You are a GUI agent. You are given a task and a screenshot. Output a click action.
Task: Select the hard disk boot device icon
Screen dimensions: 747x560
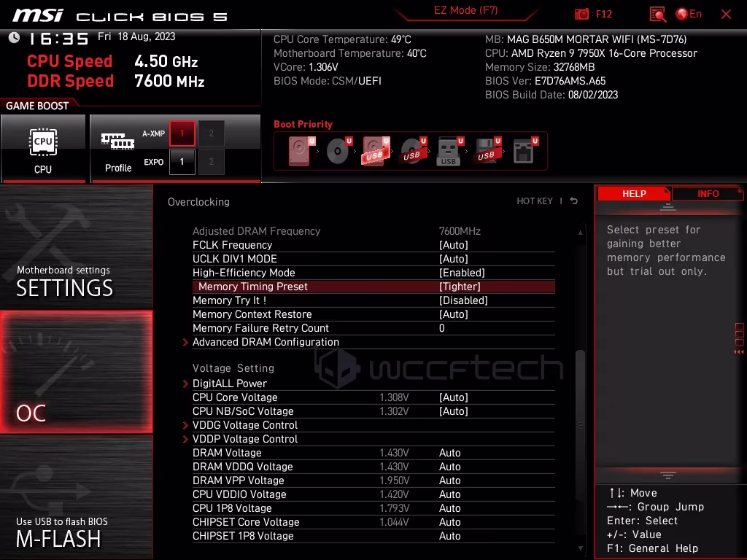[301, 151]
